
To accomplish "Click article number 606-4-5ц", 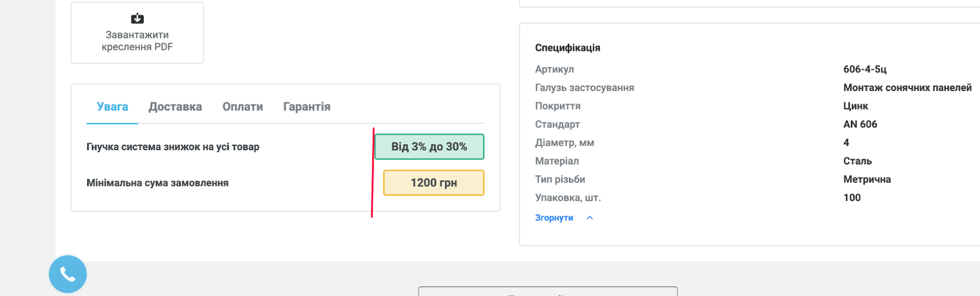I will 865,69.
